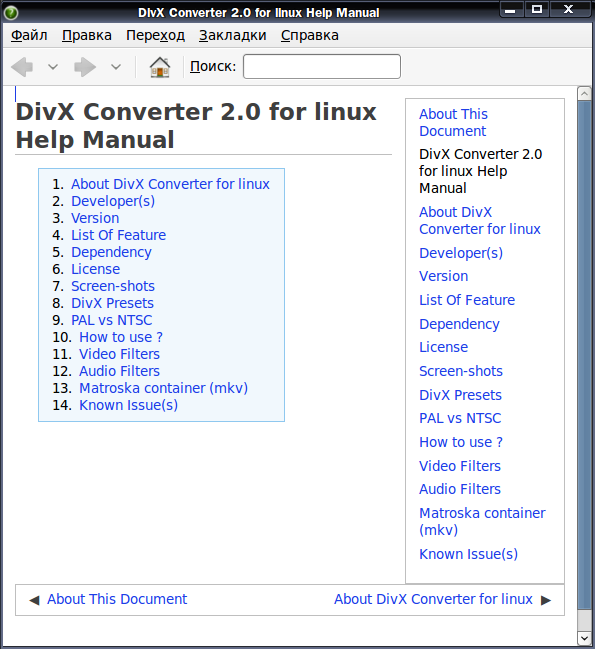
Task: Maximize the help manual window
Action: pyautogui.click(x=537, y=10)
